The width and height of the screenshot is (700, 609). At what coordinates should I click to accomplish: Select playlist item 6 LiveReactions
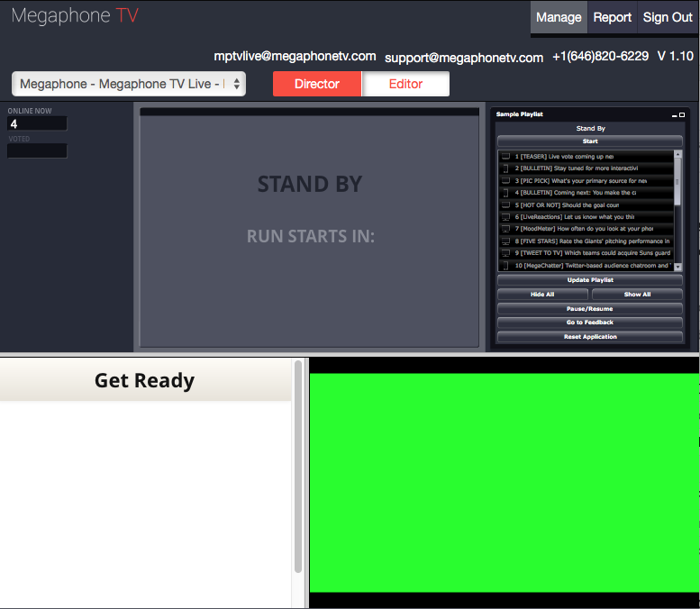click(586, 217)
